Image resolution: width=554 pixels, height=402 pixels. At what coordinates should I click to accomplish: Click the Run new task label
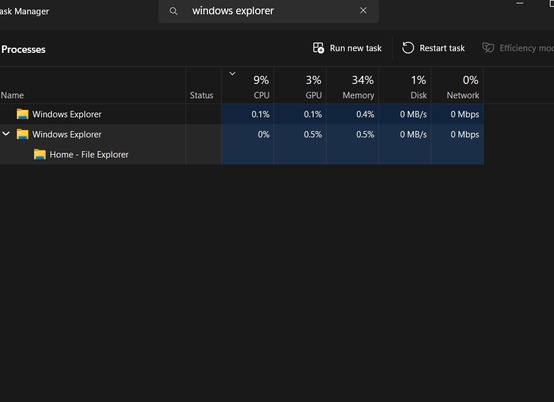[x=355, y=48]
